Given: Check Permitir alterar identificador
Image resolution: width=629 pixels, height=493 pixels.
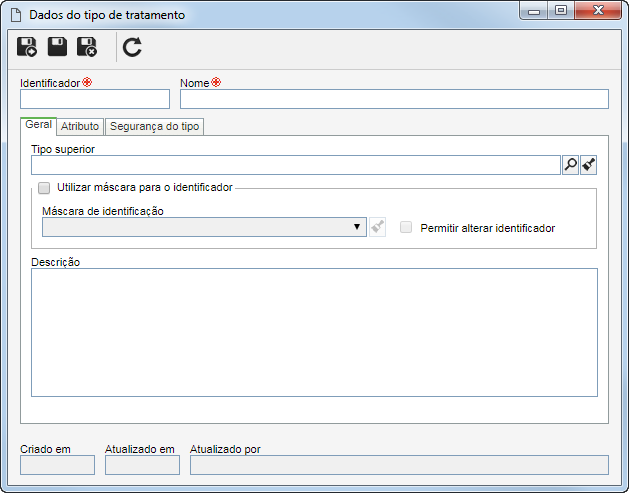Looking at the screenshot, I should (x=406, y=227).
